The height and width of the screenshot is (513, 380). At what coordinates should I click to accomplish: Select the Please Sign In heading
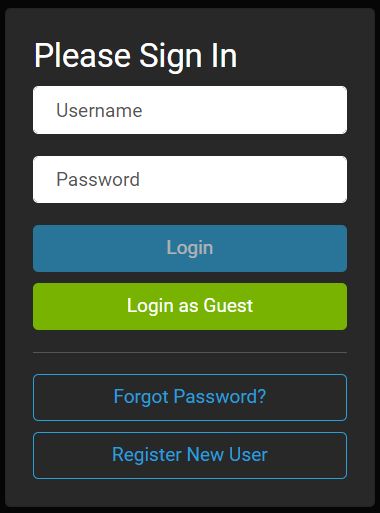click(x=136, y=56)
